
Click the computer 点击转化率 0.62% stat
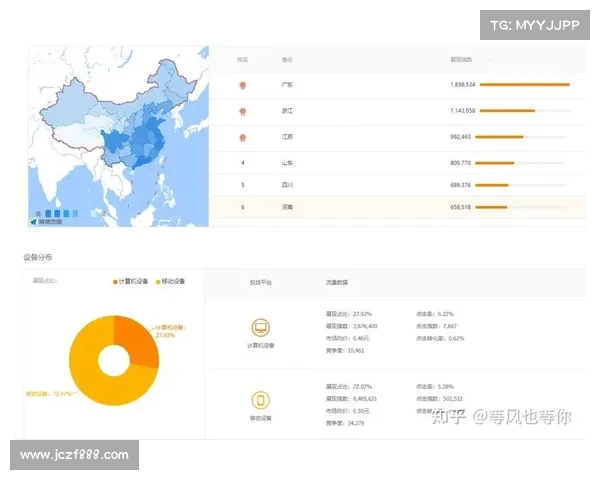(440, 338)
